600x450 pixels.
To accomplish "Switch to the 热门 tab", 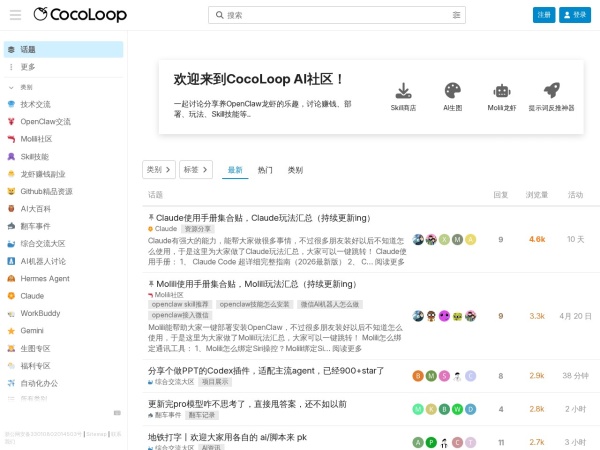I will point(265,170).
